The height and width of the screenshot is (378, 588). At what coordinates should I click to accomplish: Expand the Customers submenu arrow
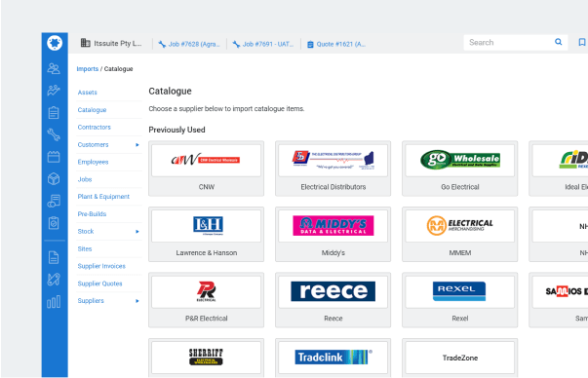click(137, 145)
